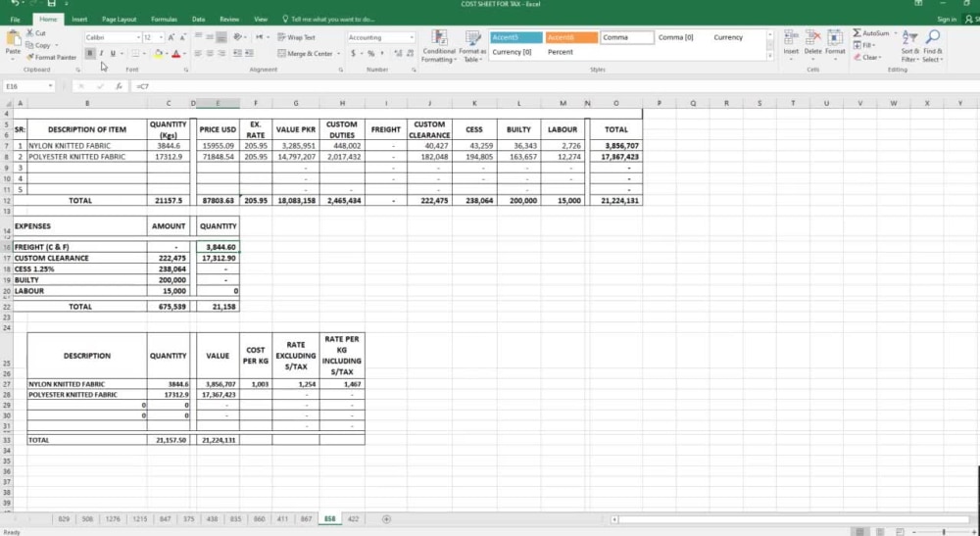The image size is (980, 536).
Task: Click the Top Align icon
Action: click(x=198, y=37)
